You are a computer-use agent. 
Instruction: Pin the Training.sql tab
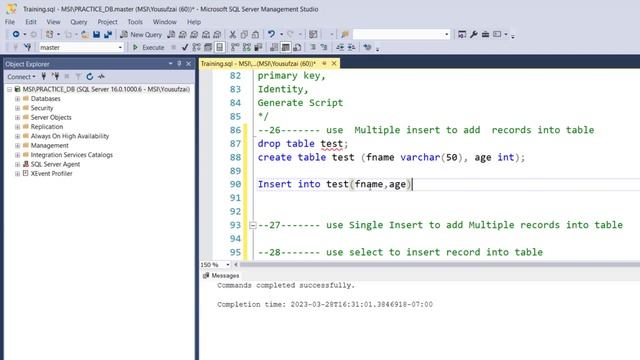(x=324, y=63)
